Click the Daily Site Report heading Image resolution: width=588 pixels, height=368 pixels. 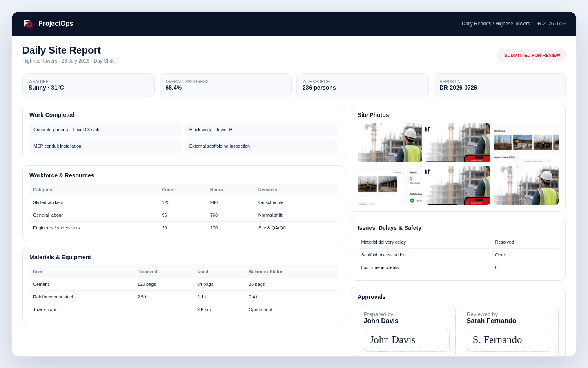pyautogui.click(x=62, y=50)
